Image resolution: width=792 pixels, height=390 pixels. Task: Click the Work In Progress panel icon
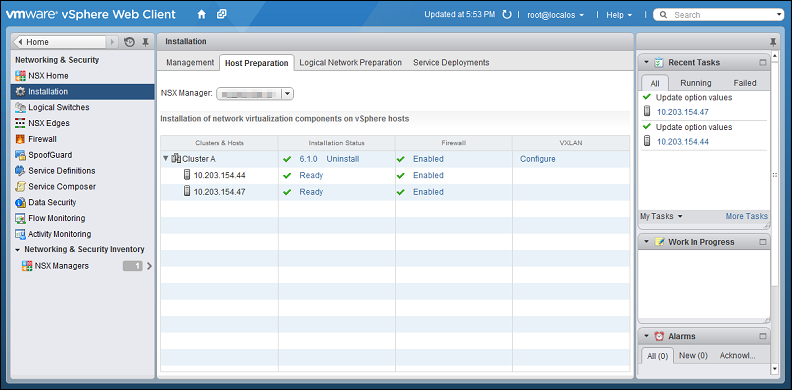point(659,242)
